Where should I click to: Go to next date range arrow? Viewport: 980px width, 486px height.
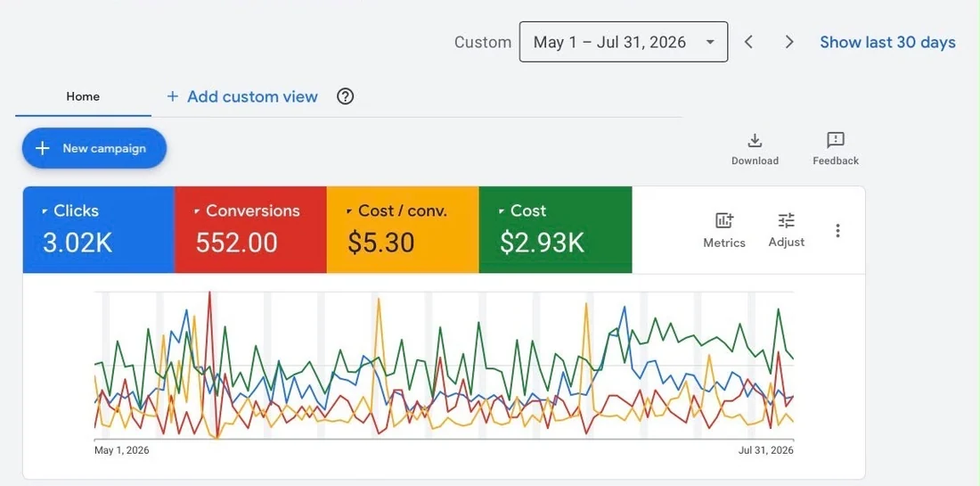789,42
